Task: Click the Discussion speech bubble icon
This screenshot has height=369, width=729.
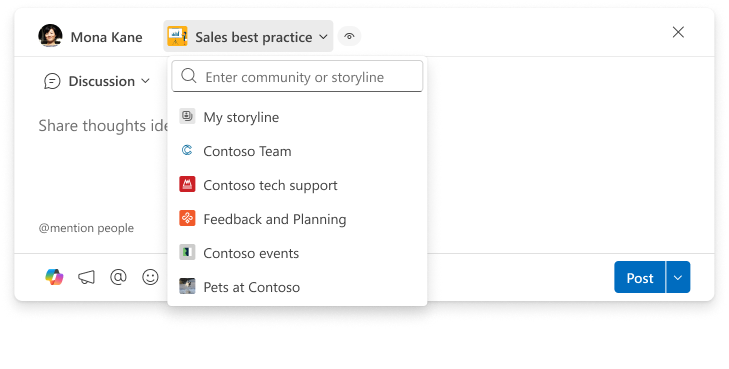Action: pyautogui.click(x=52, y=81)
